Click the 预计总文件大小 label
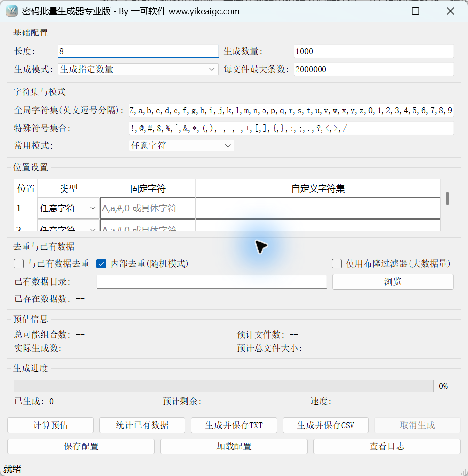 pos(269,348)
